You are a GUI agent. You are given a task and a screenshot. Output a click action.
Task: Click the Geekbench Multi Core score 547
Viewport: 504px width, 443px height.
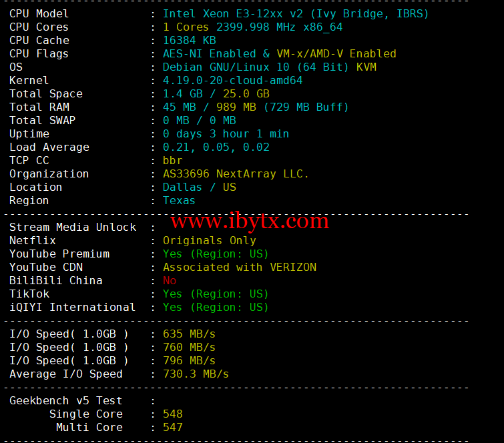coord(173,427)
